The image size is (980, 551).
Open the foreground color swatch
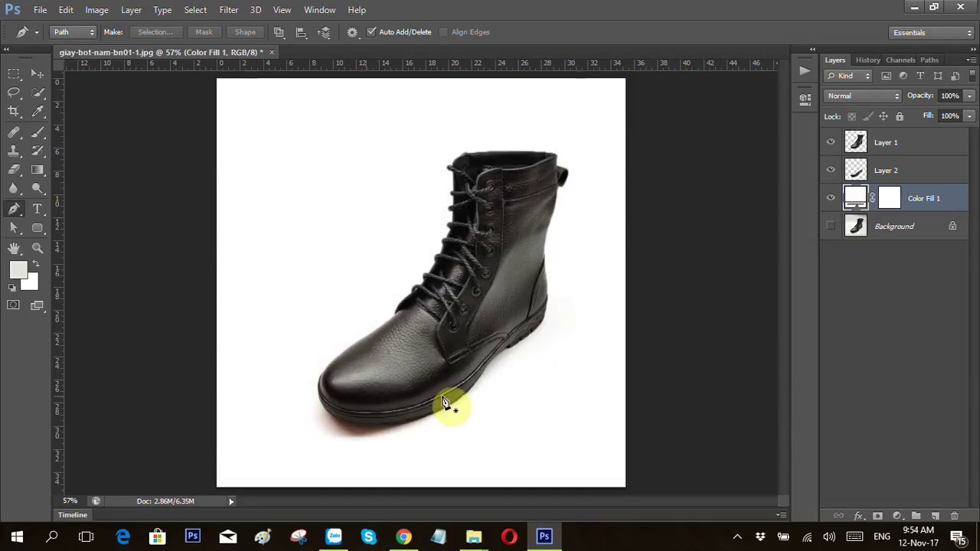[x=18, y=269]
